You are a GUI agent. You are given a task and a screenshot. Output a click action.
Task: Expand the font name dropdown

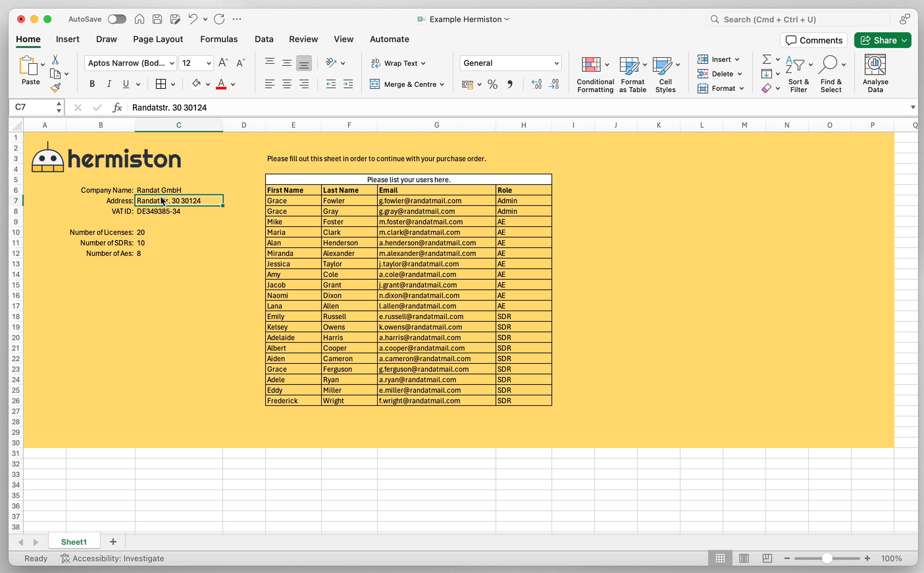pyautogui.click(x=172, y=63)
